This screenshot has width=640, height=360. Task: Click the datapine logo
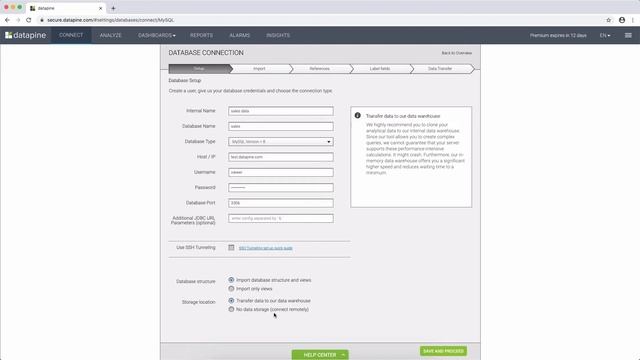pos(25,35)
